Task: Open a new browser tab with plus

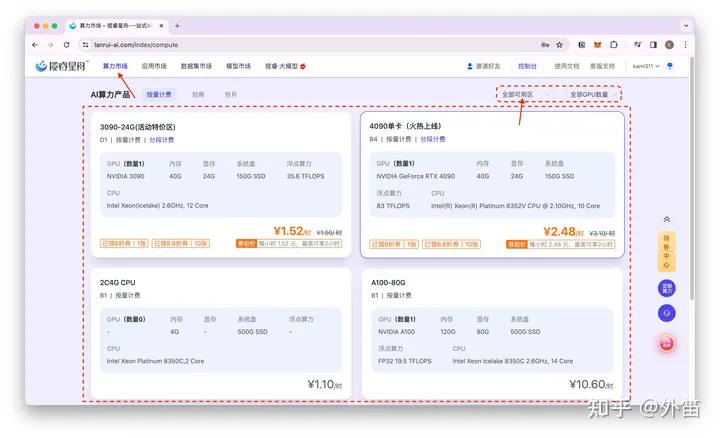Action: pos(177,26)
